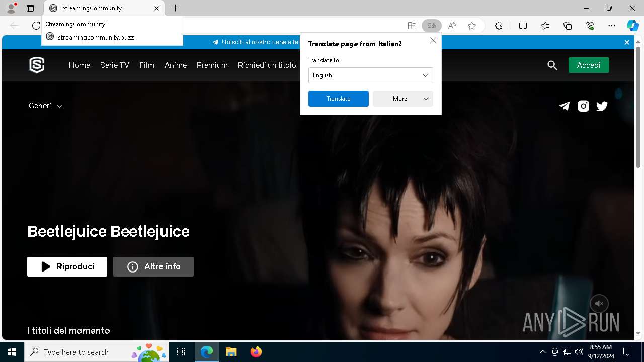Open the Favorites list icon
644x362 pixels.
545,26
